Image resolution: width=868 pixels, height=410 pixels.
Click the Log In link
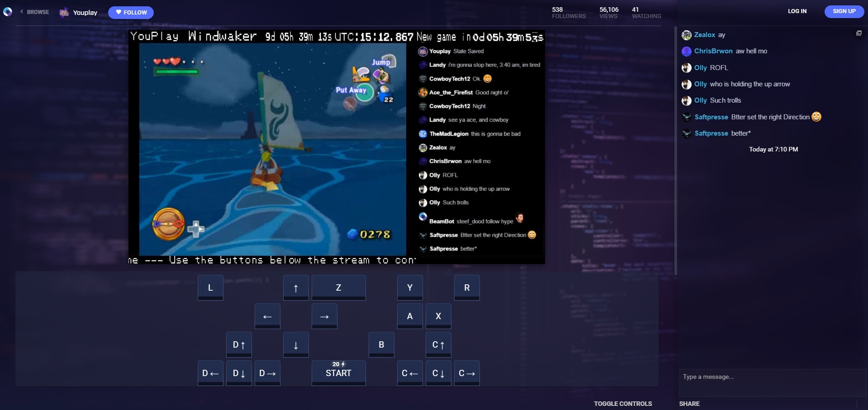[797, 11]
